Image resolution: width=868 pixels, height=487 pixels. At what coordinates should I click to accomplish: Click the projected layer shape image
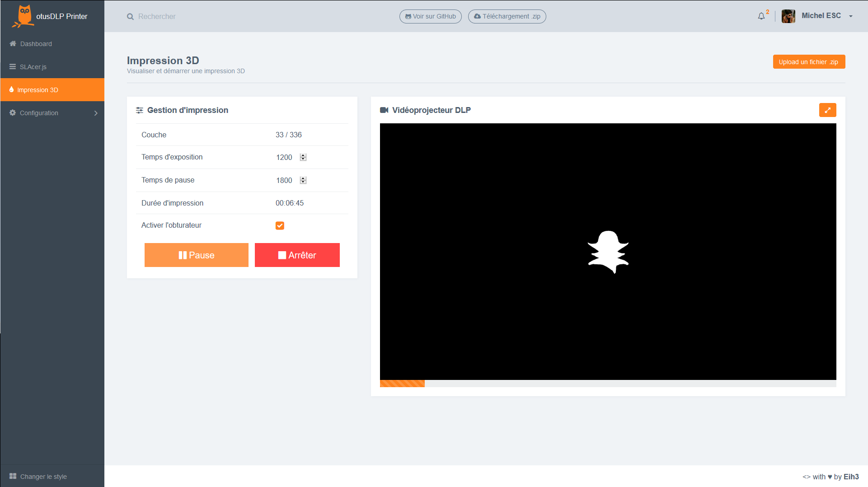point(608,252)
